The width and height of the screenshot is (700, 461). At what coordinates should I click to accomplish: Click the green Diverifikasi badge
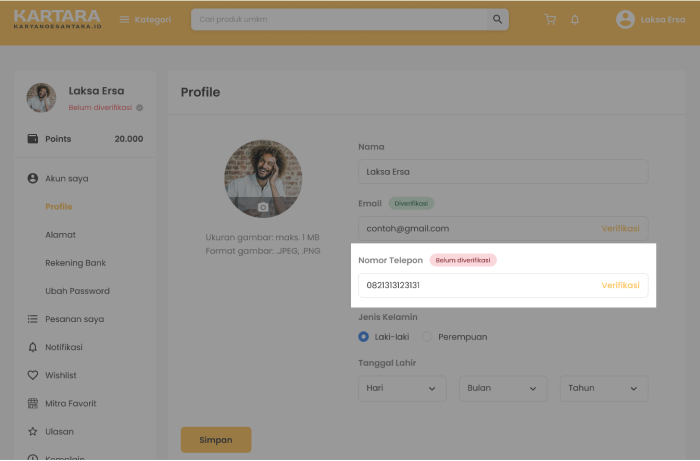pyautogui.click(x=411, y=204)
